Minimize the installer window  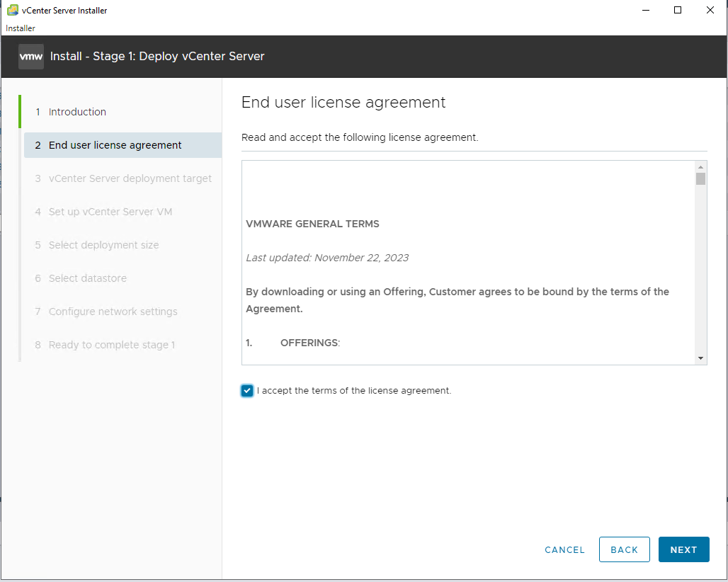pos(645,10)
